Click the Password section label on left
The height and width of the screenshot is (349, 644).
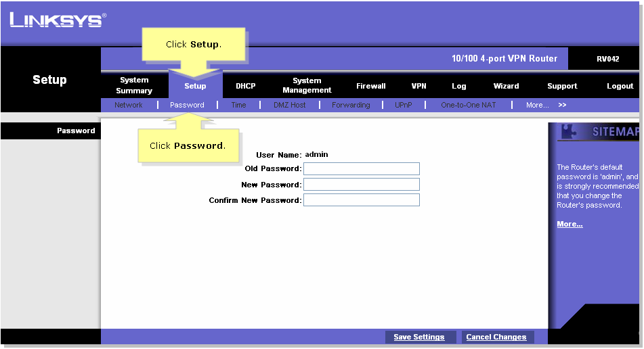pyautogui.click(x=76, y=131)
